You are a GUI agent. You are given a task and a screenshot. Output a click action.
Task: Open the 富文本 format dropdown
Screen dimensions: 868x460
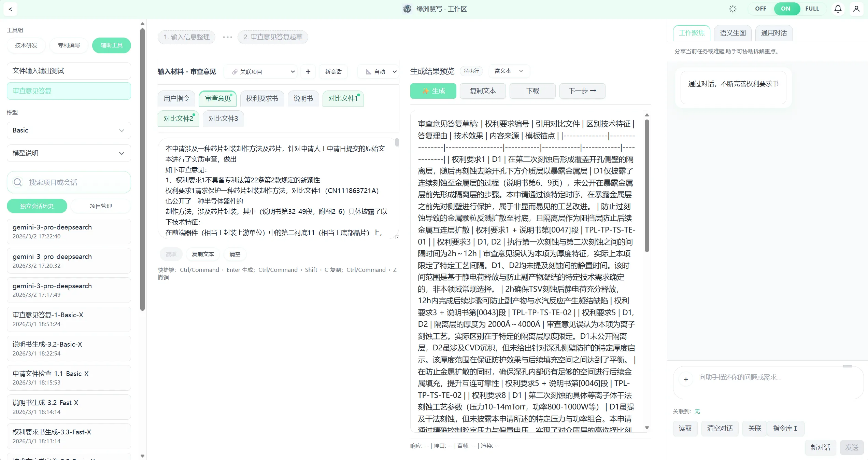tap(509, 71)
